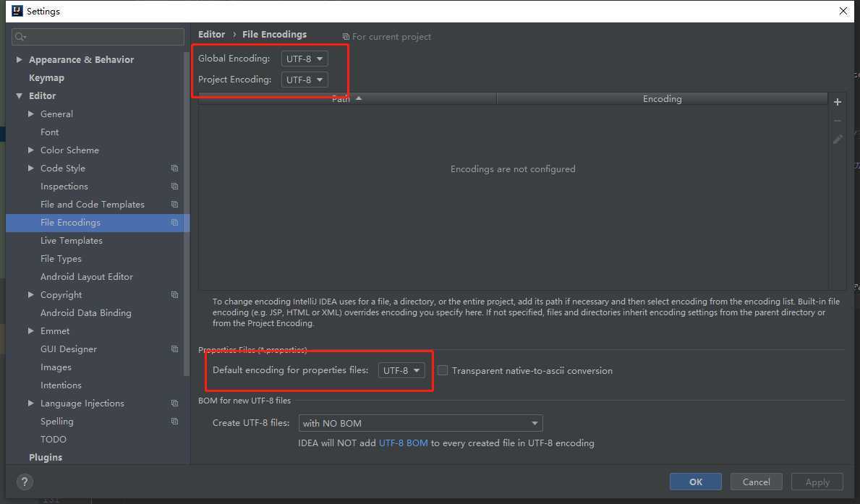Sort table by Path column header

(x=348, y=99)
